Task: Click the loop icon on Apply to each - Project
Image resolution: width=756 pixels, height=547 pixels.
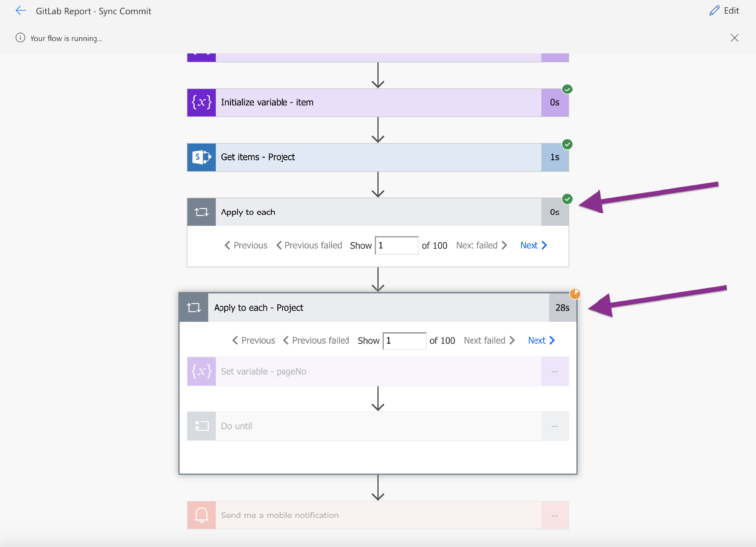Action: [193, 308]
